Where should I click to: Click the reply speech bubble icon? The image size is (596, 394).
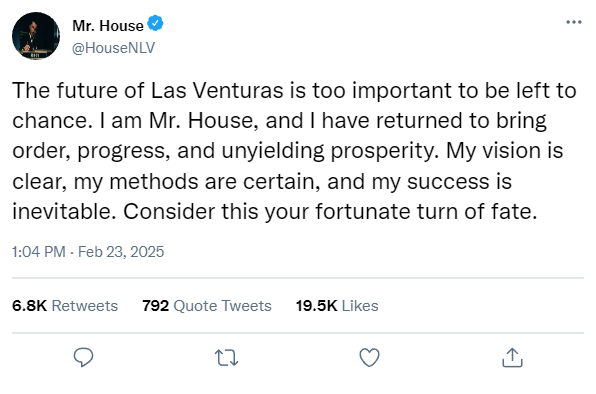click(83, 357)
